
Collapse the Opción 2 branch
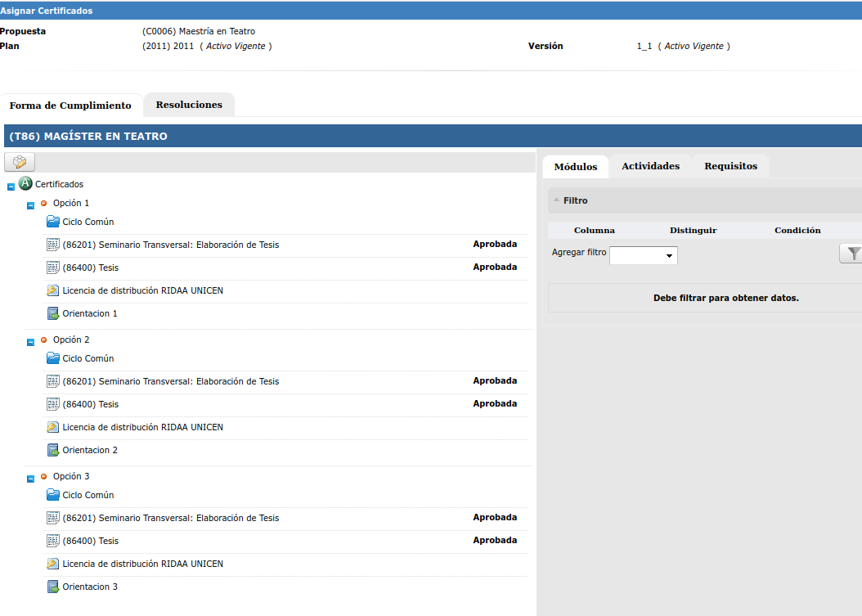(30, 342)
